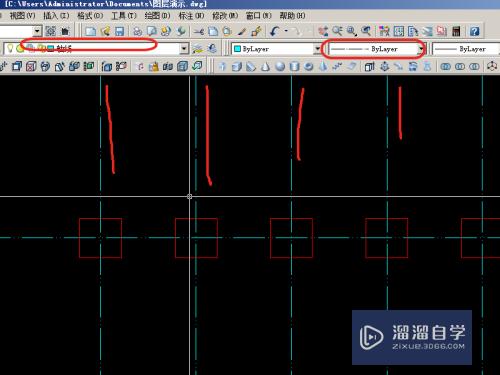Expand the workspace selector dropdown arrow
The width and height of the screenshot is (500, 375).
[37, 31]
